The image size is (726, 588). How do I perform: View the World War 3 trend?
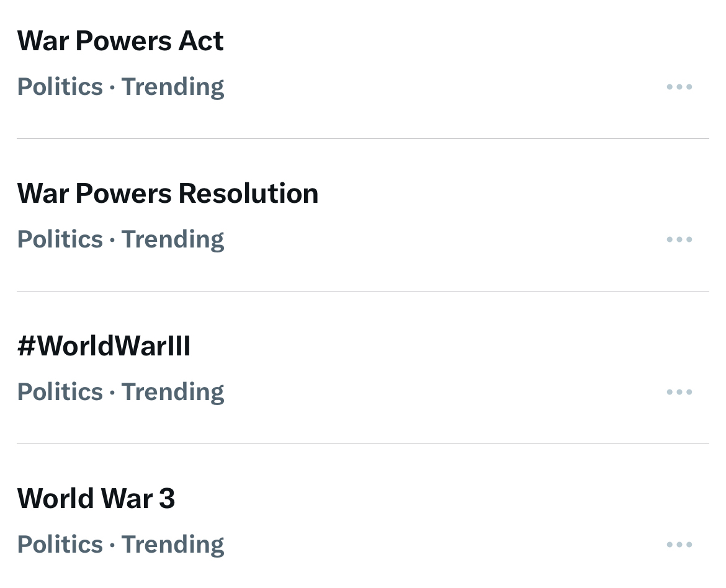point(96,499)
